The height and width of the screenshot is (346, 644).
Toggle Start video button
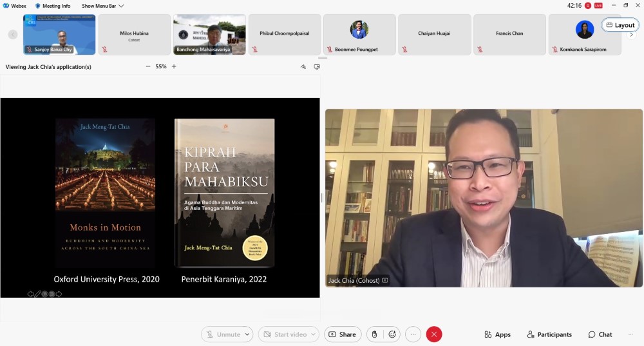click(283, 334)
